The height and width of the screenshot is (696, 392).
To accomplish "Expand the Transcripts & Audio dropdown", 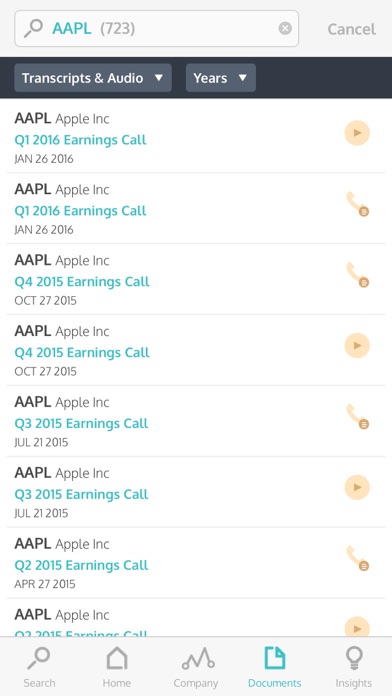I will point(93,78).
